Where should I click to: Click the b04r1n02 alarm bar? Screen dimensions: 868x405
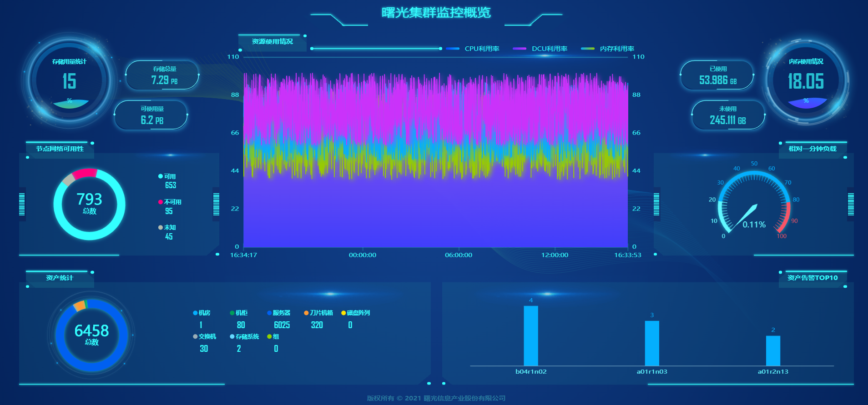point(531,335)
